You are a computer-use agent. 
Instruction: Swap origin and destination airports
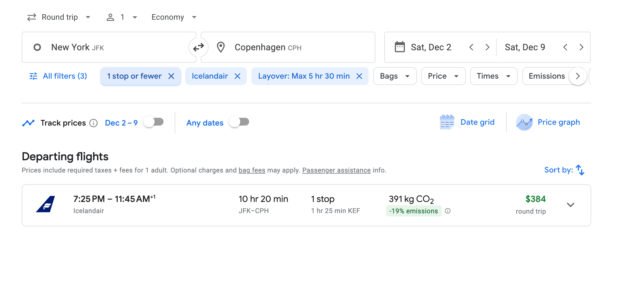199,47
